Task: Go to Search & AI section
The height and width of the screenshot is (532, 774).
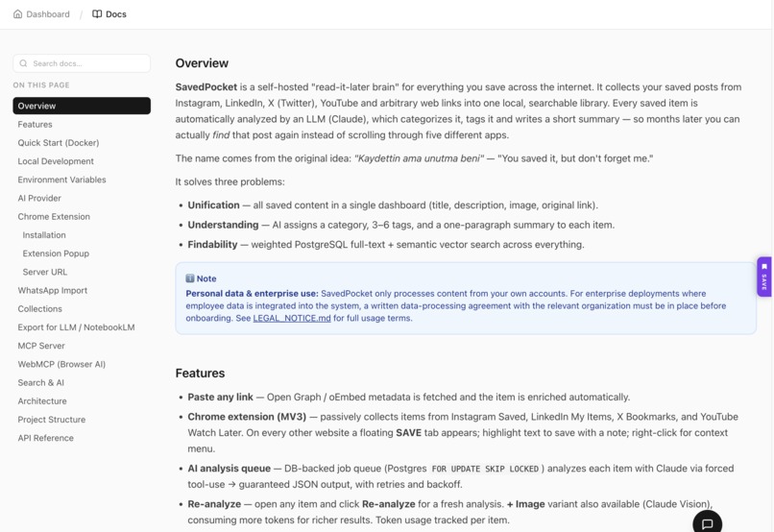Action: 41,382
